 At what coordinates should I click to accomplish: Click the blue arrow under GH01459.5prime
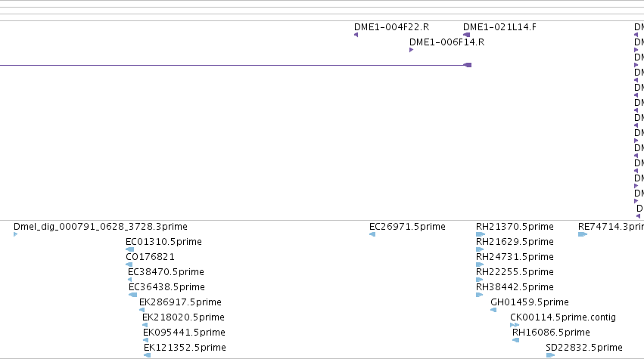[x=493, y=310]
